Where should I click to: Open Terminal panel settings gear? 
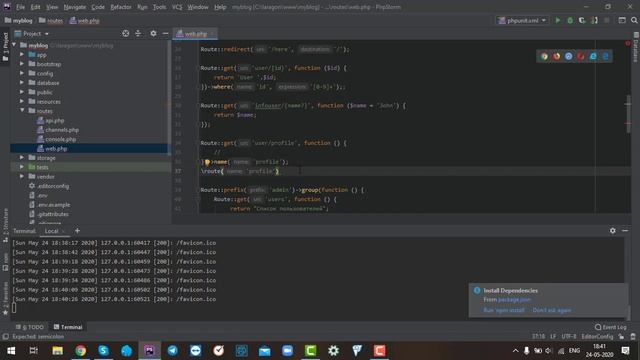pos(613,231)
